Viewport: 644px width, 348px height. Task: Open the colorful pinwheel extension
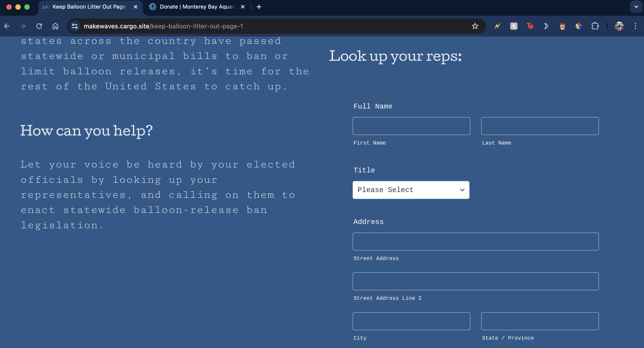coord(579,26)
